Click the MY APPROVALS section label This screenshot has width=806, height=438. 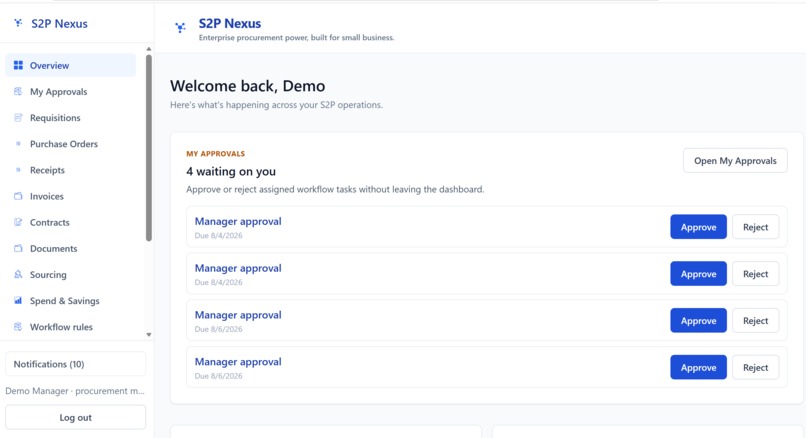[x=215, y=154]
